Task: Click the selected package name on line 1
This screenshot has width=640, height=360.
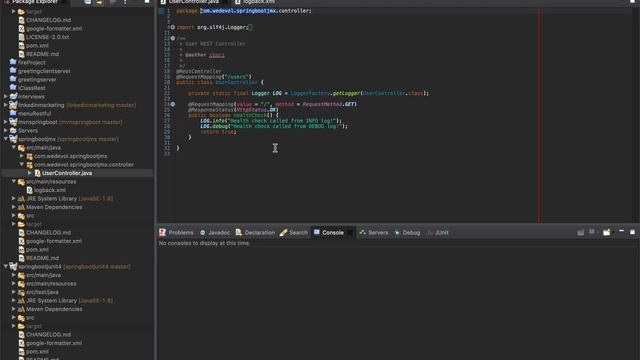Action: point(238,11)
